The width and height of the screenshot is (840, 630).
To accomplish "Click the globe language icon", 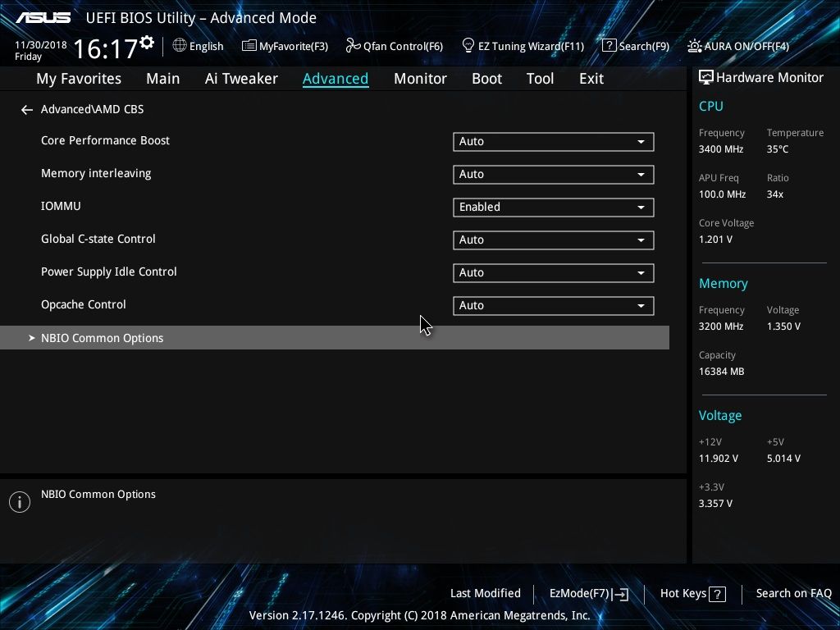I will (x=180, y=46).
